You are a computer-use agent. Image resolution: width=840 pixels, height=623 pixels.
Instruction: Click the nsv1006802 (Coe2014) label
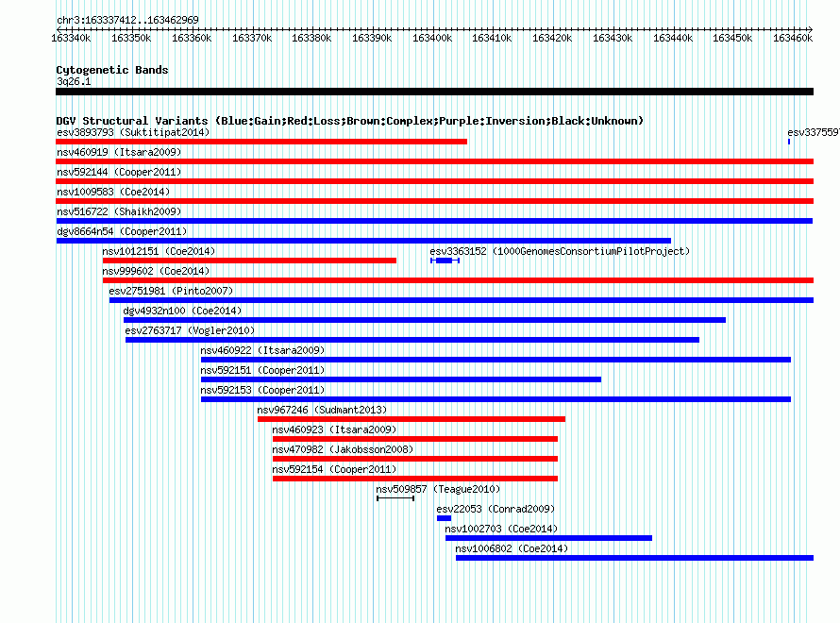(512, 548)
